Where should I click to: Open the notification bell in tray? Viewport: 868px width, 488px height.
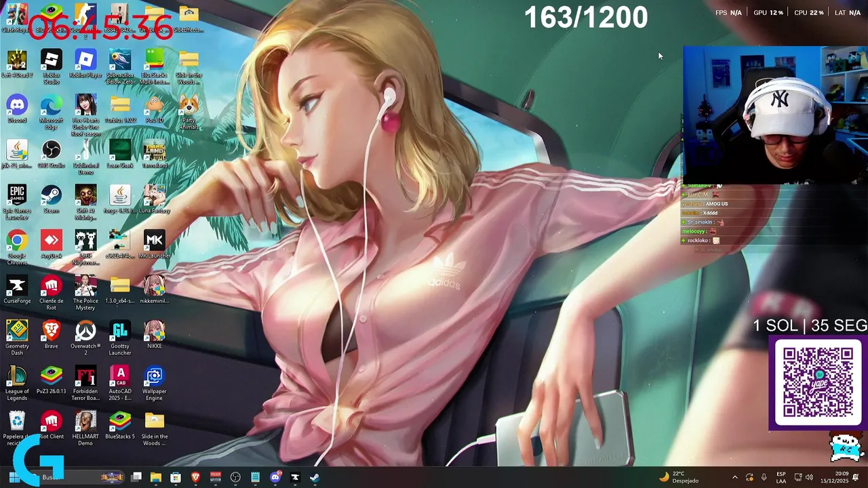click(856, 477)
